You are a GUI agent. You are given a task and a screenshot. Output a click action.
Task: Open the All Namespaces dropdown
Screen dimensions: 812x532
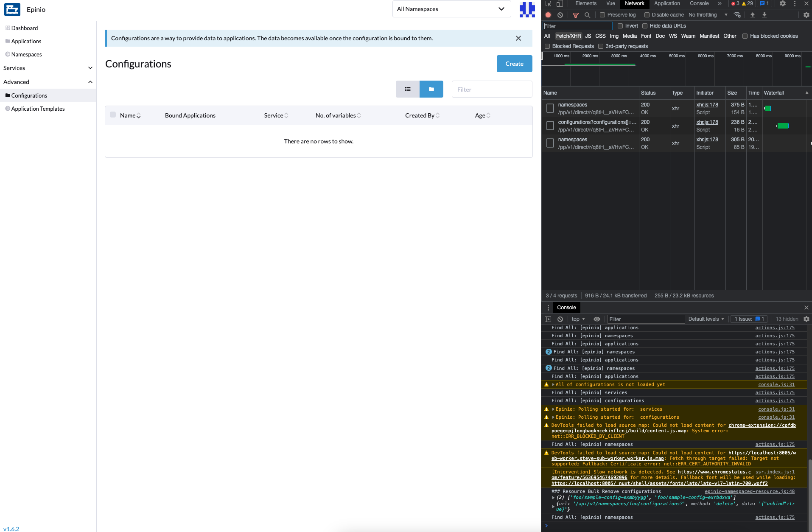click(451, 9)
